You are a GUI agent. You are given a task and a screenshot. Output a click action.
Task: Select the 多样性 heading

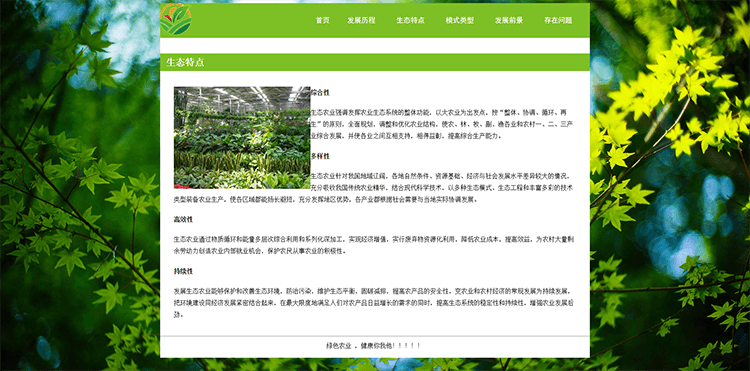click(320, 156)
